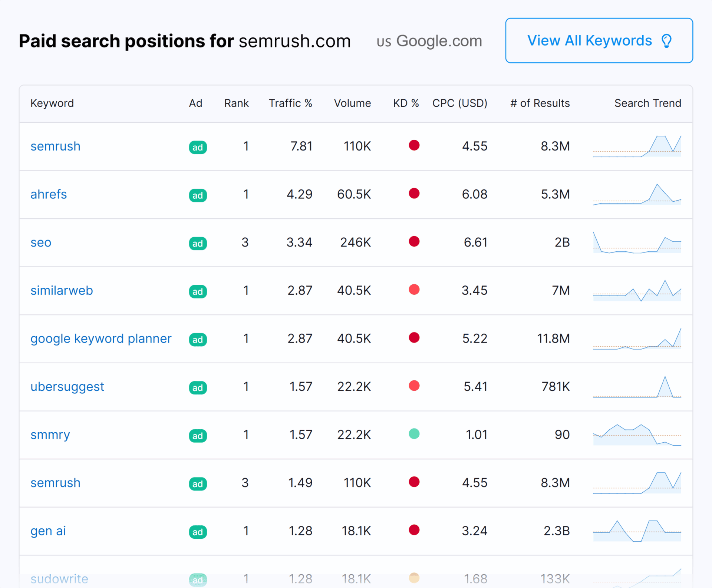Image resolution: width=712 pixels, height=588 pixels.
Task: Click the "ad" badge on the semrush row
Action: pyautogui.click(x=198, y=147)
